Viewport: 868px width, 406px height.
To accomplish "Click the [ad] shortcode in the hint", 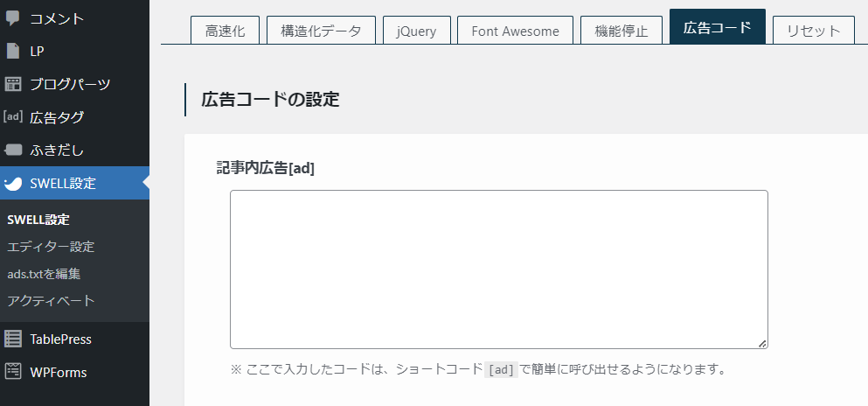I will pos(501,369).
